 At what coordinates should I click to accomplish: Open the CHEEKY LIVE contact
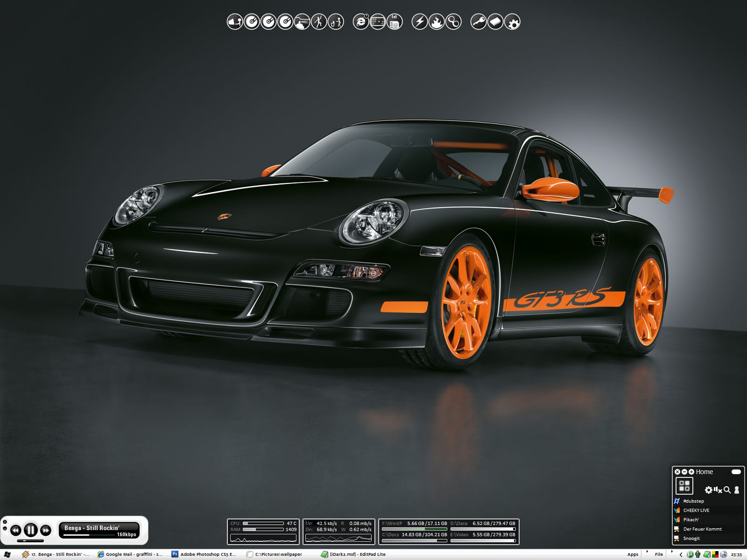point(708,511)
